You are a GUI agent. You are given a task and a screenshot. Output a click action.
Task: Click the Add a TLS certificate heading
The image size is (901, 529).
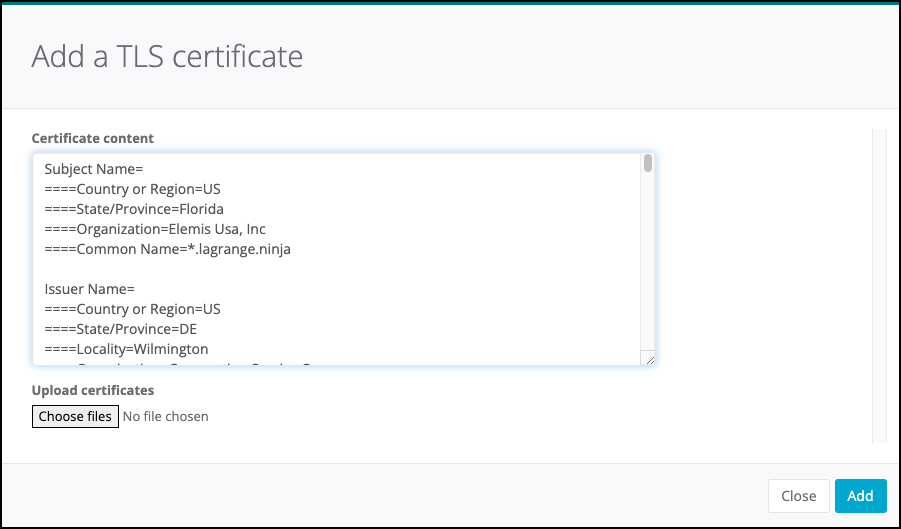167,56
